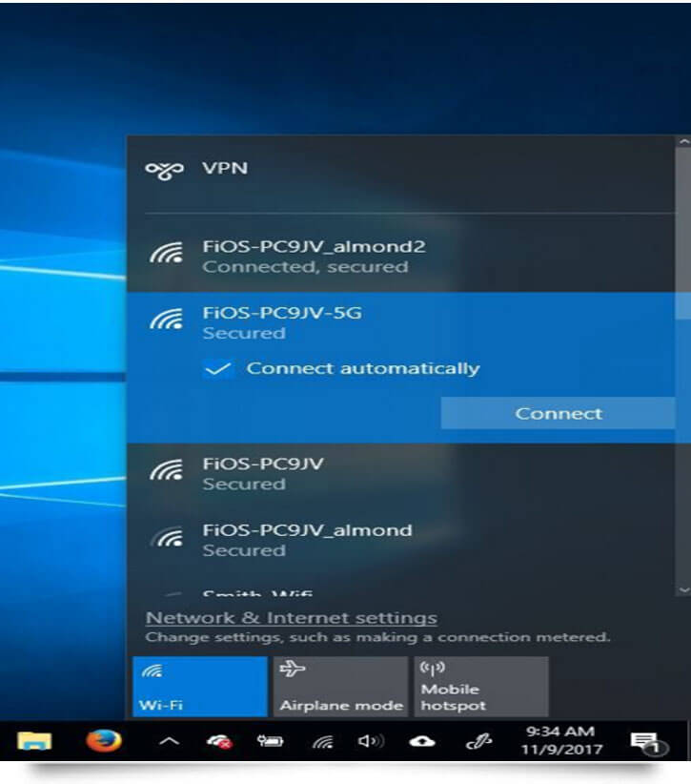The width and height of the screenshot is (691, 784).
Task: Click the pen workspace tray icon
Action: pos(478,741)
